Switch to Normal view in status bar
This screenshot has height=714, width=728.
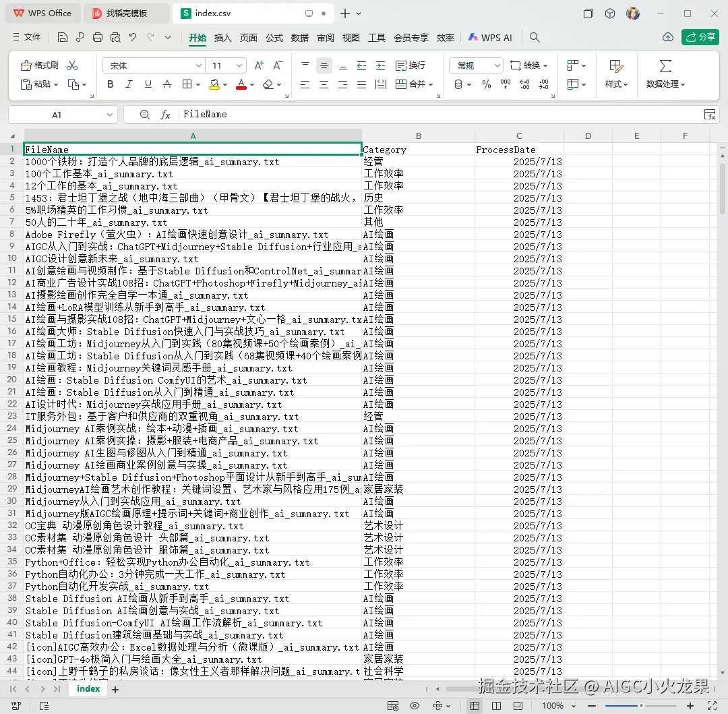[475, 706]
